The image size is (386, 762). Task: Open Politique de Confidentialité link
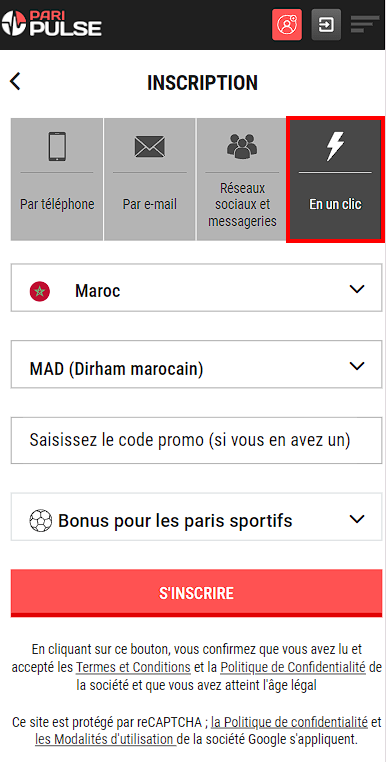[x=293, y=667]
